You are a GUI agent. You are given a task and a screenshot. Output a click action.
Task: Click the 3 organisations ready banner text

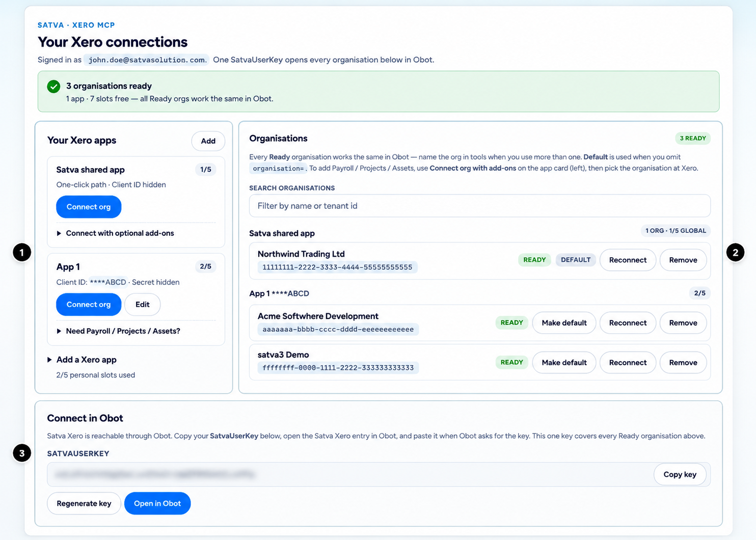tap(109, 86)
